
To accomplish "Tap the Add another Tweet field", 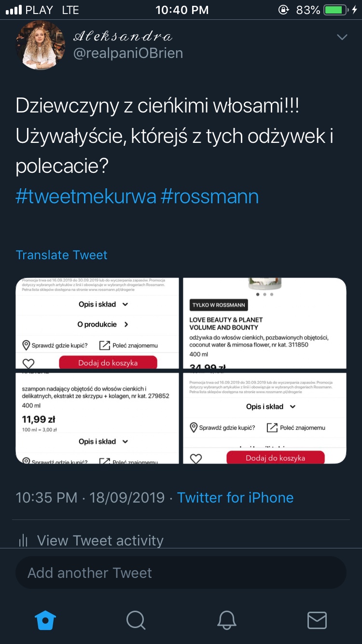I will click(181, 573).
